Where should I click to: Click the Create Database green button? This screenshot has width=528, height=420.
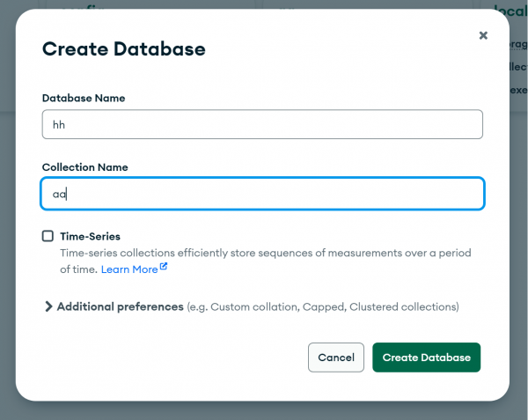[x=426, y=357]
